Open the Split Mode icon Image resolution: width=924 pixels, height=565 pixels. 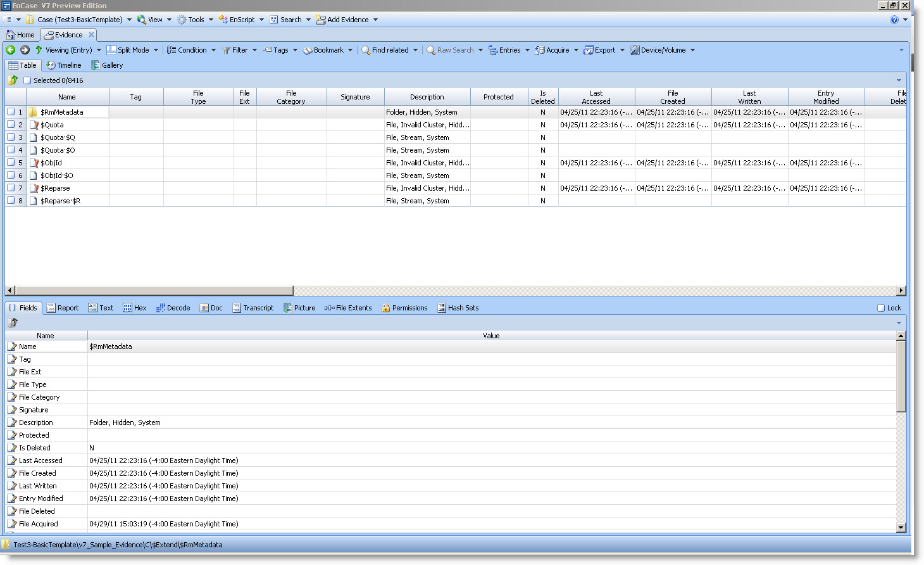point(111,50)
